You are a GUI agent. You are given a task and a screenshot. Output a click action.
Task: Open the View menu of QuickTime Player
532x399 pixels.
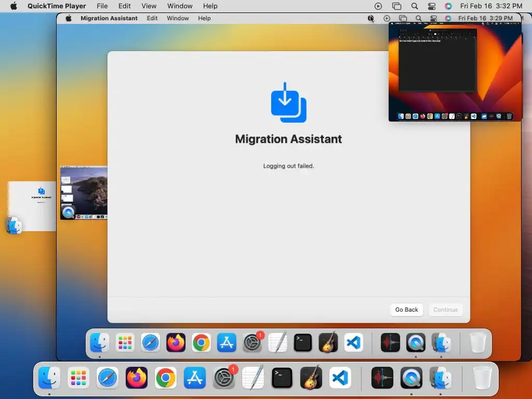149,6
